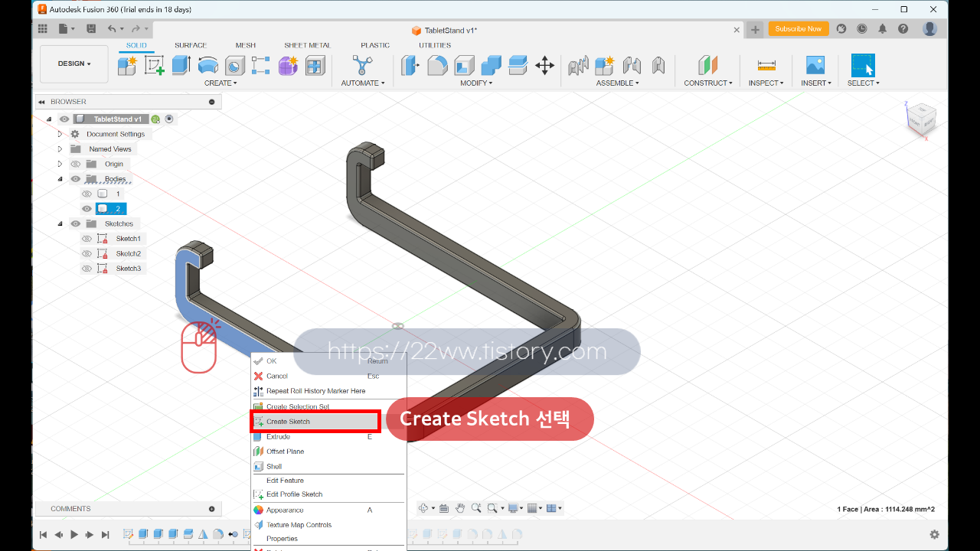Select the Revolve tool
The height and width of the screenshot is (551, 980).
pos(207,66)
